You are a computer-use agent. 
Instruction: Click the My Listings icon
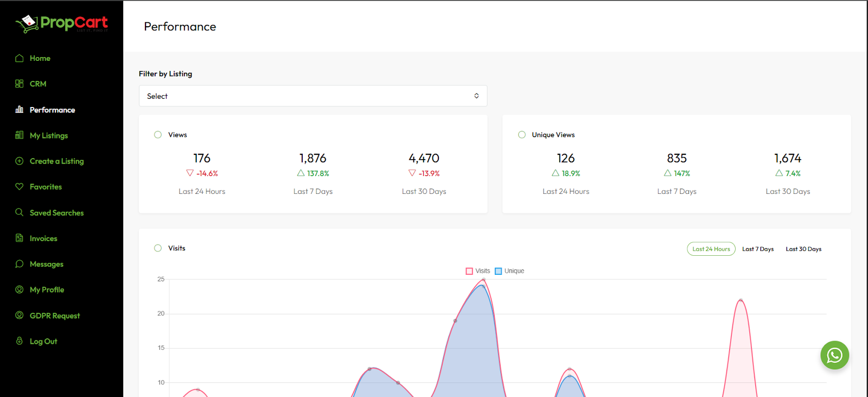(x=20, y=135)
